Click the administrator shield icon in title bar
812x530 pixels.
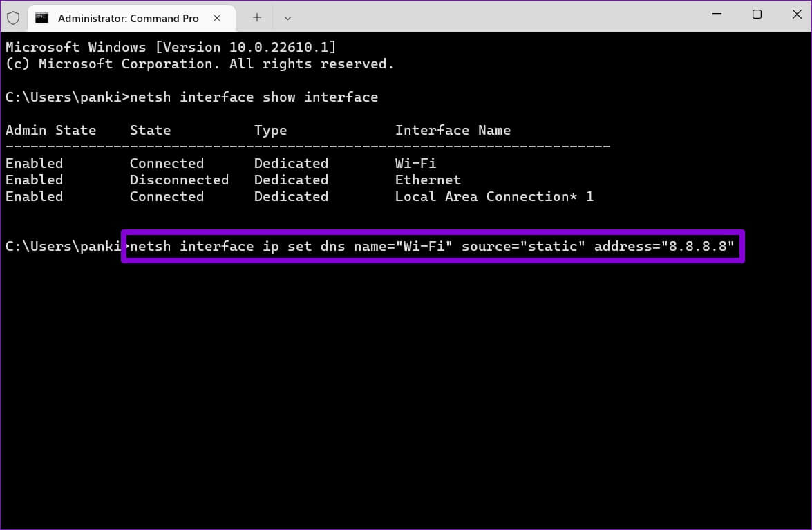click(13, 18)
